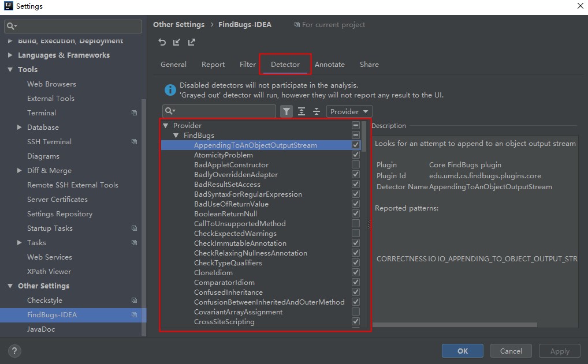This screenshot has height=364, width=588.
Task: Switch to the Annotate tab
Action: click(x=330, y=65)
